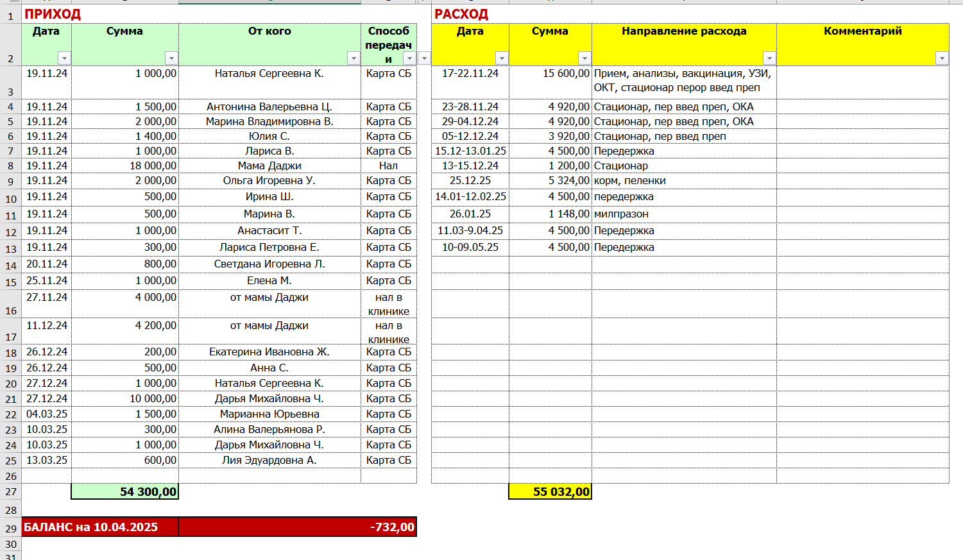
Task: Click the 15 600,00 expense amount
Action: pyautogui.click(x=550, y=82)
